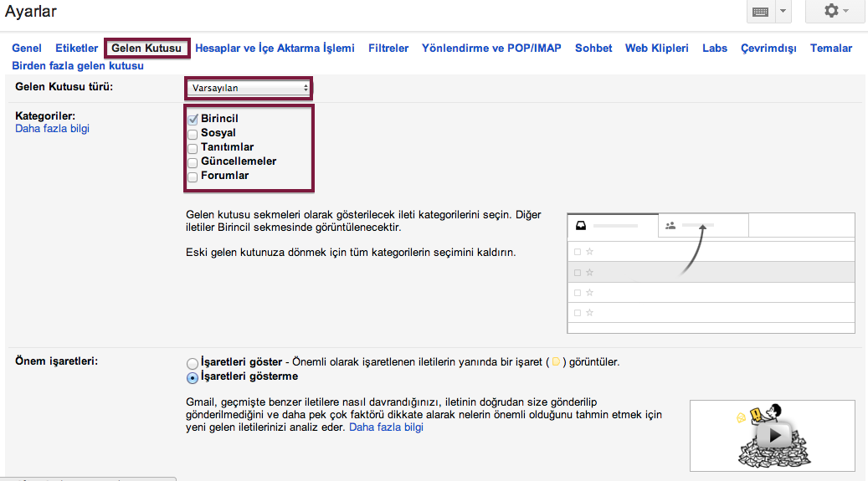Open Yönlendirme ve POP/IMAP tab
Viewport: 868px width, 481px height.
(x=491, y=49)
